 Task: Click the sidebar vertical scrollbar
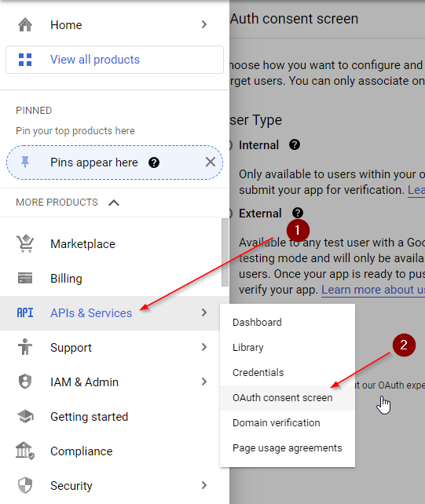pyautogui.click(x=225, y=252)
